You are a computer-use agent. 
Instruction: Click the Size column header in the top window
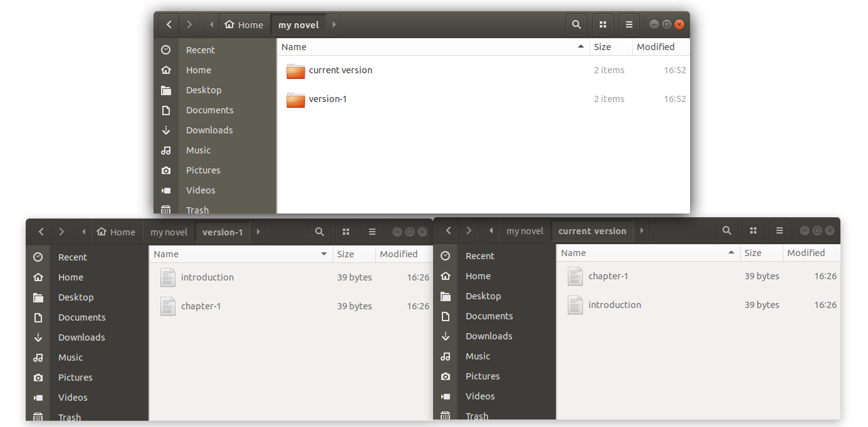tap(602, 47)
